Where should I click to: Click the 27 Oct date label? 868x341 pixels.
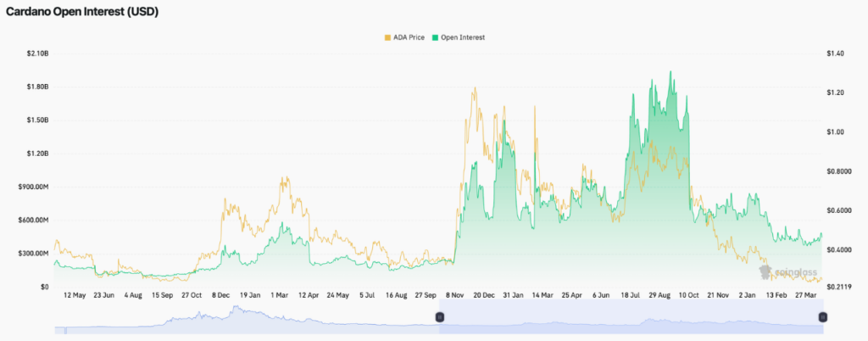pos(192,295)
